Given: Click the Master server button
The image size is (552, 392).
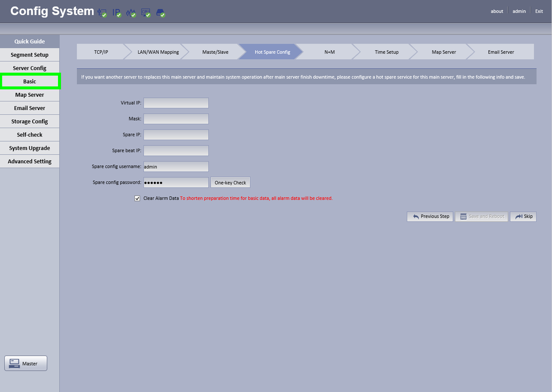Looking at the screenshot, I should [x=26, y=363].
